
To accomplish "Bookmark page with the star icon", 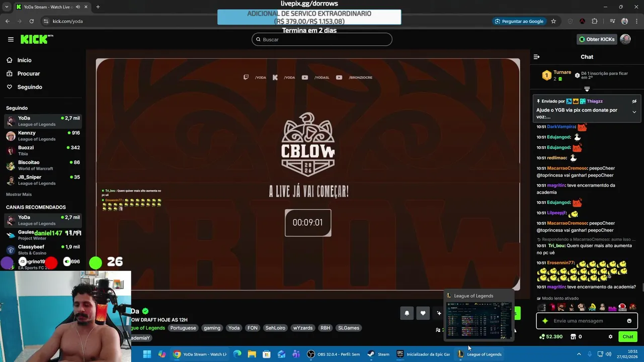I will (553, 21).
